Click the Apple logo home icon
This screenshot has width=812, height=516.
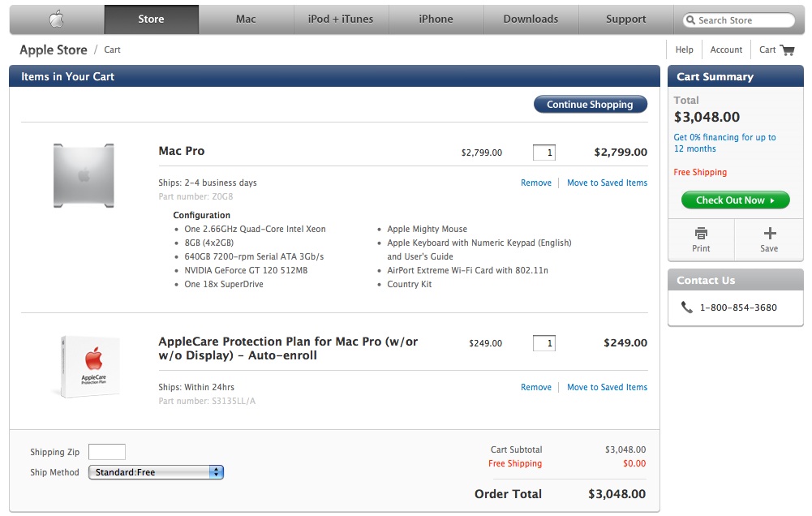pyautogui.click(x=56, y=19)
